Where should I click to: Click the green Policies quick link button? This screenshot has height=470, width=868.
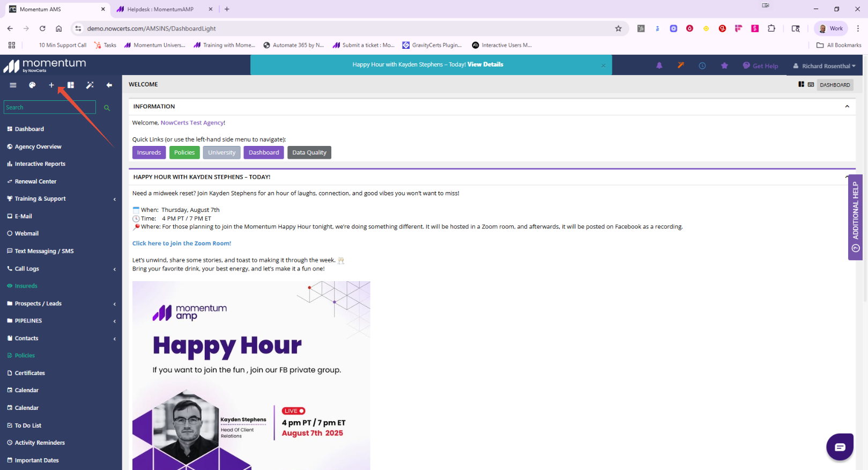184,152
